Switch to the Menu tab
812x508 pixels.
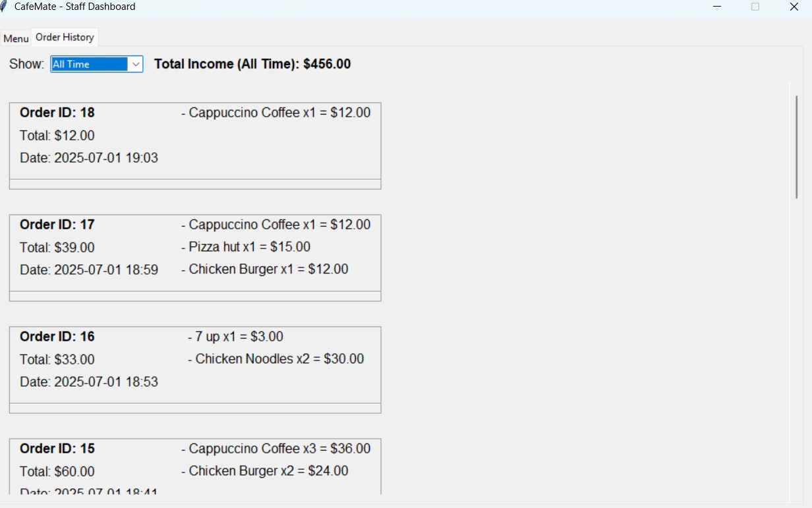coord(16,39)
